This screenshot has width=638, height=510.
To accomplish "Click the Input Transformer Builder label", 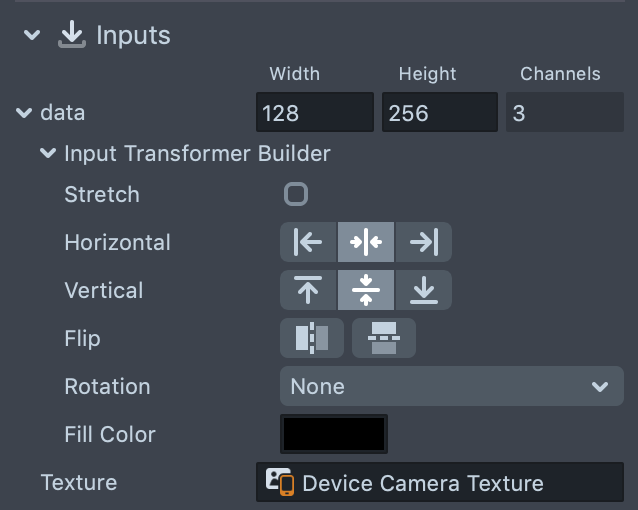I will (197, 154).
